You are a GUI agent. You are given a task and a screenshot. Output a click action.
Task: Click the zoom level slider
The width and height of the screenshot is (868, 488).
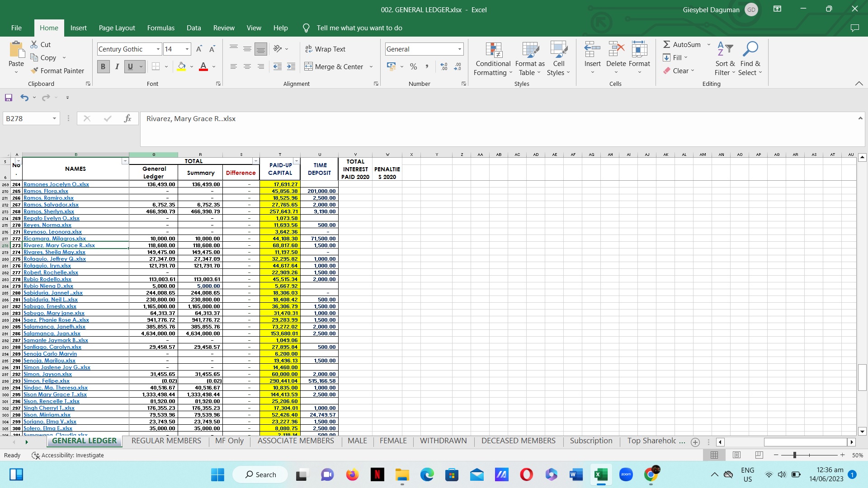tap(794, 455)
